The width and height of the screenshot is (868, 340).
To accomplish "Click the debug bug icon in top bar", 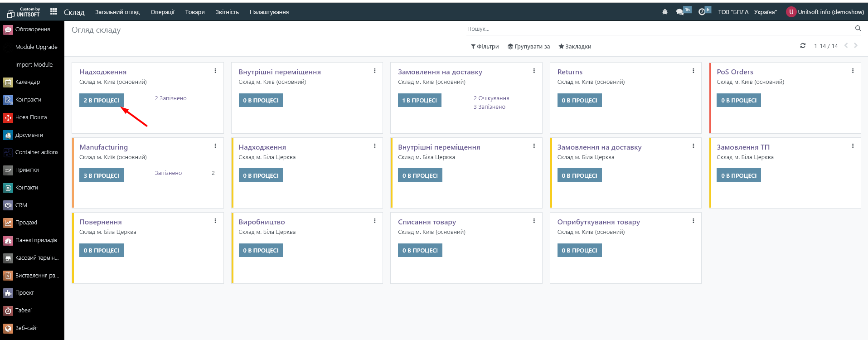I will click(x=664, y=12).
